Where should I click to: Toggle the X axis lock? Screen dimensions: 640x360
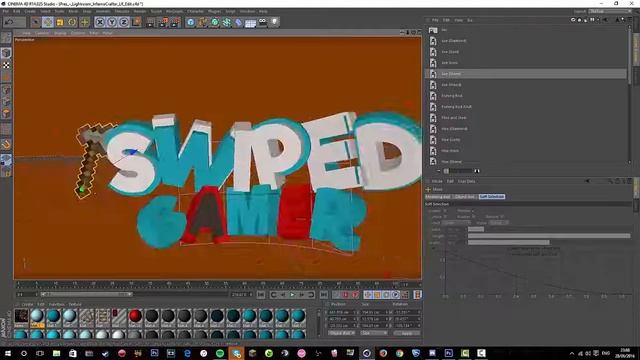tap(100, 22)
